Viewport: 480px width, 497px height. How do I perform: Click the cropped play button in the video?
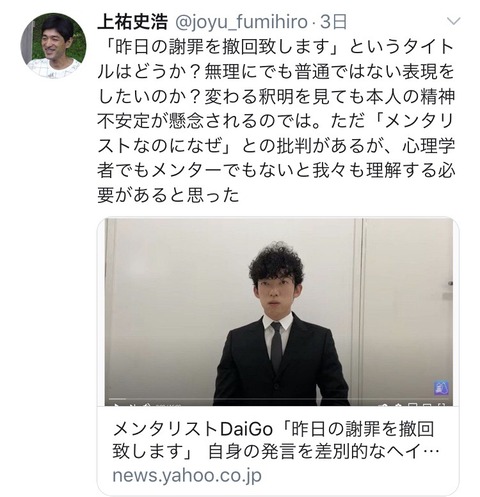click(x=116, y=405)
